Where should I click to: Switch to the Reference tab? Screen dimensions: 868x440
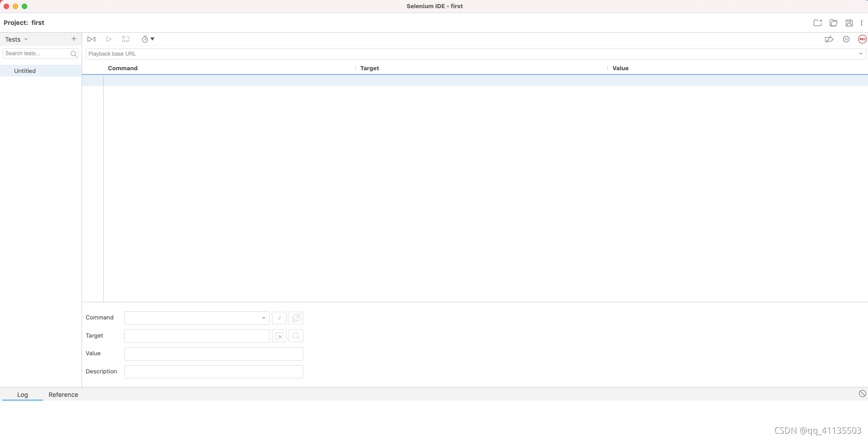[63, 395]
